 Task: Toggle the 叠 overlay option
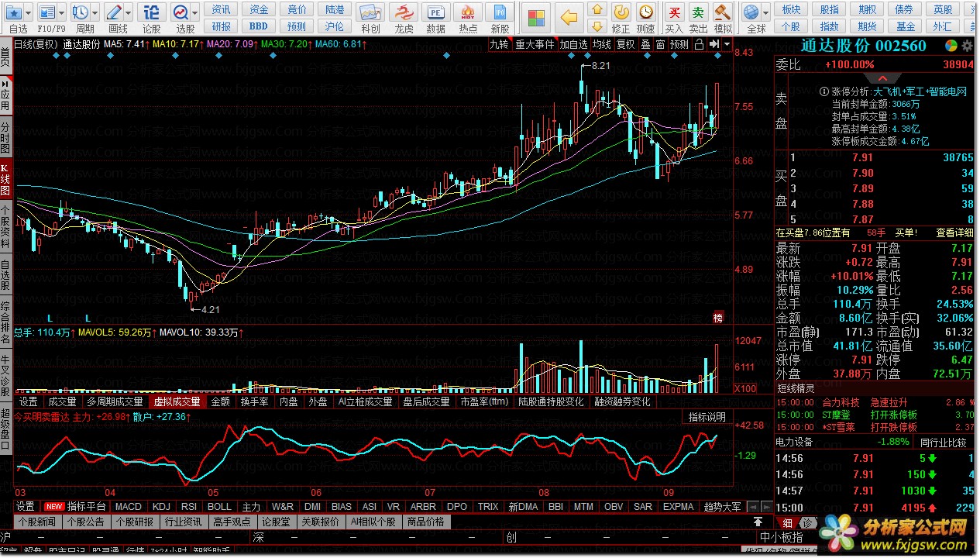[646, 45]
